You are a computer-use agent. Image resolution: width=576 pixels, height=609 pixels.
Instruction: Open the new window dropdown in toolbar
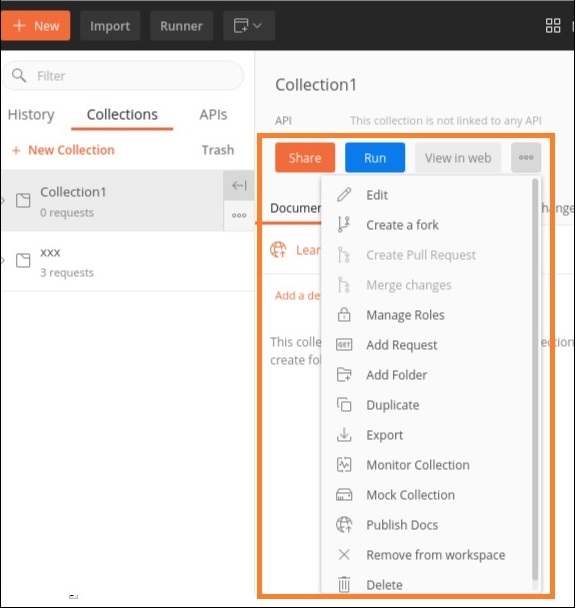(249, 26)
